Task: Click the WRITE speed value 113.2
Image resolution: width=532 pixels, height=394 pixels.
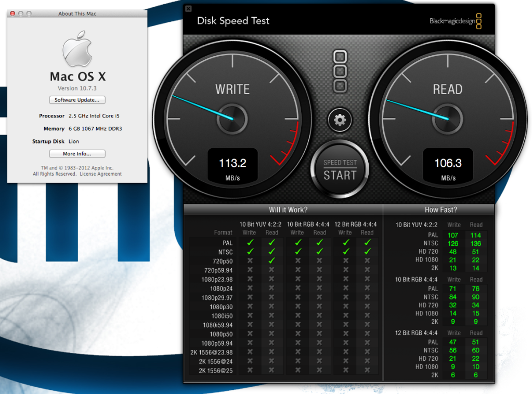Action: coord(232,163)
